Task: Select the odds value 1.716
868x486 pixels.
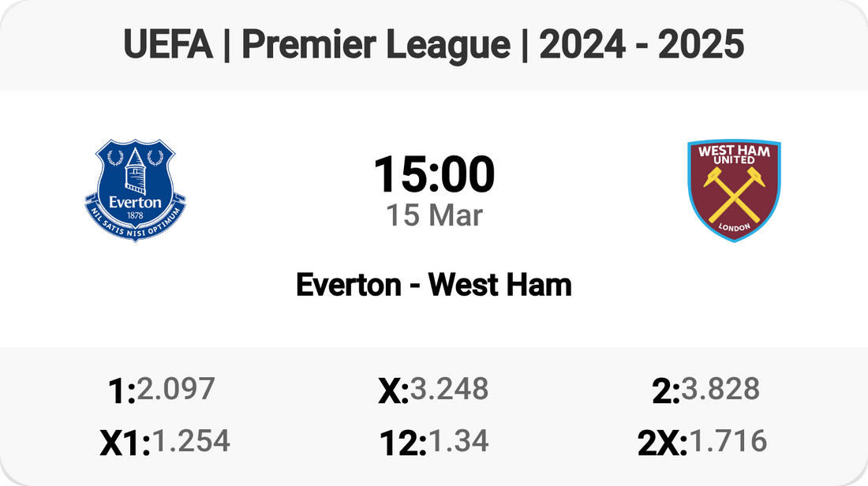Action: (728, 442)
